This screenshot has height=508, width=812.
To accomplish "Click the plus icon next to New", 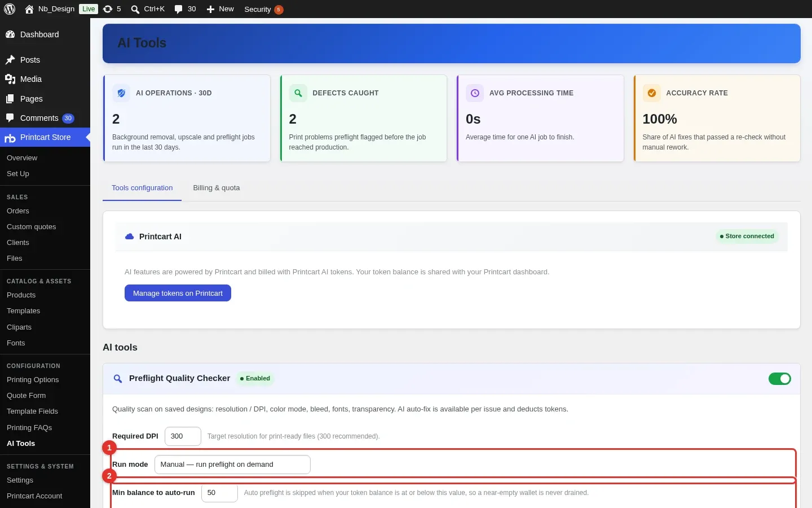I will coord(210,9).
